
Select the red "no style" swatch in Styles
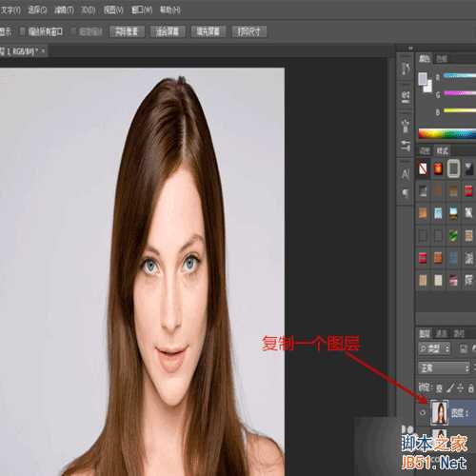pyautogui.click(x=423, y=169)
